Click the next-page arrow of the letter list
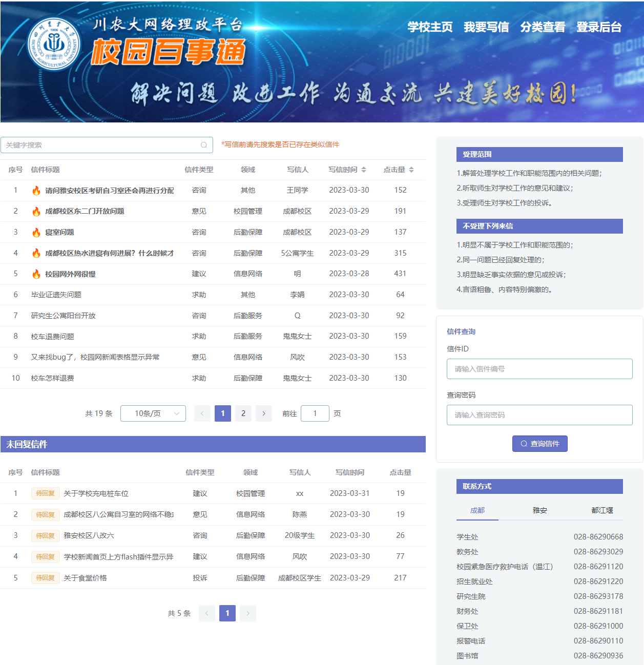 263,413
